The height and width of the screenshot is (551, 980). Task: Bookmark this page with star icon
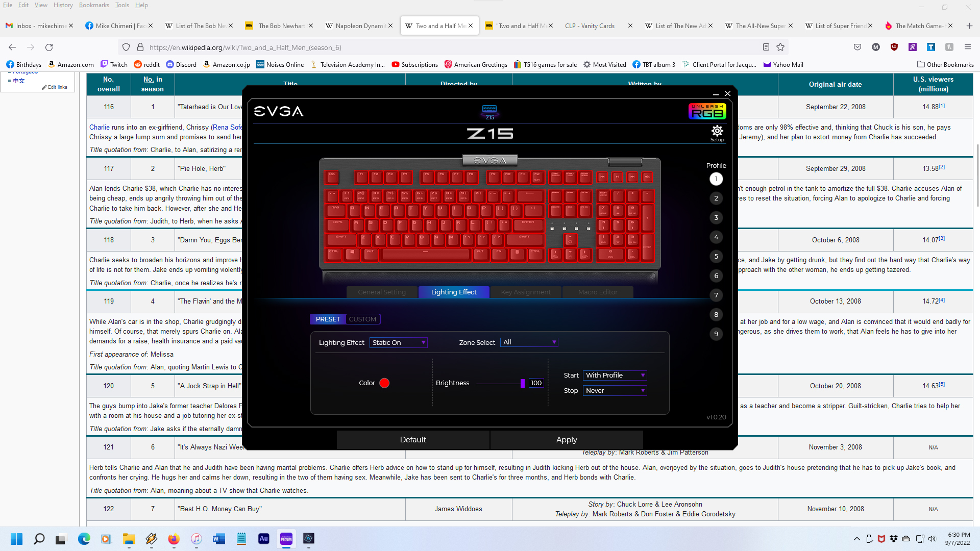[x=780, y=47]
